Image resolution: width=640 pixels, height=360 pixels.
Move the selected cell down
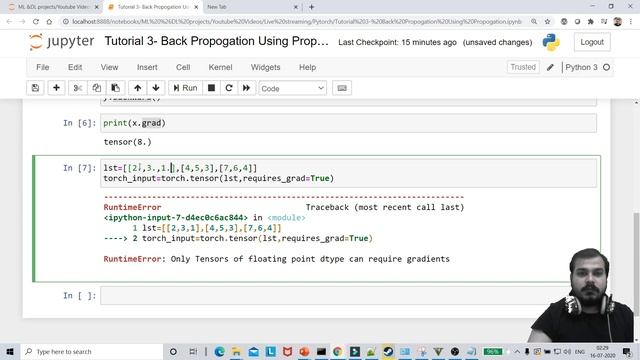pyautogui.click(x=156, y=88)
